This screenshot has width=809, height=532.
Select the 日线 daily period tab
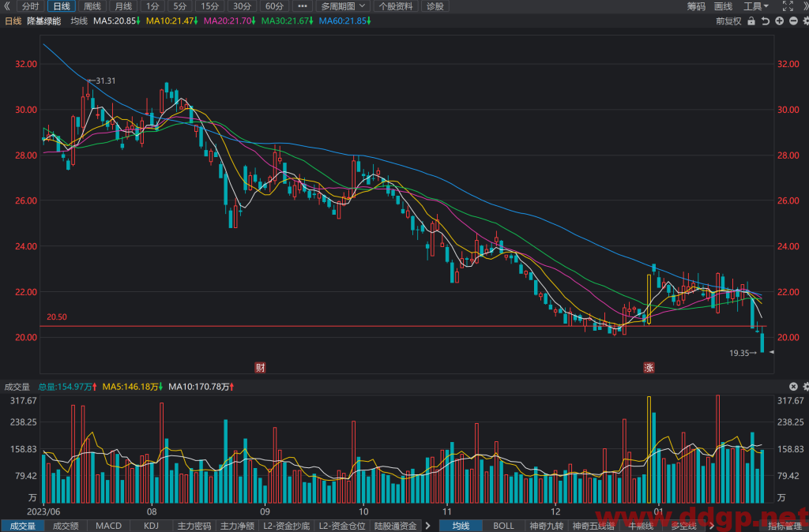point(62,6)
